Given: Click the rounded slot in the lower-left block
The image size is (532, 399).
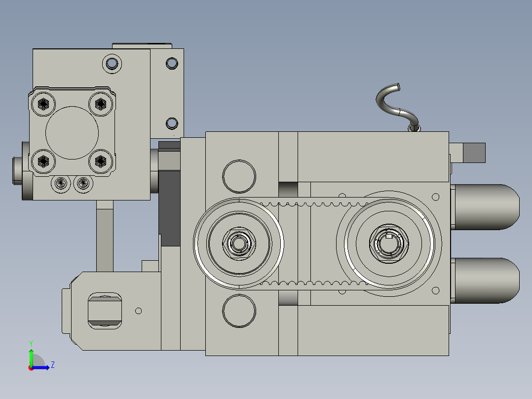Looking at the screenshot, I should pos(105,311).
